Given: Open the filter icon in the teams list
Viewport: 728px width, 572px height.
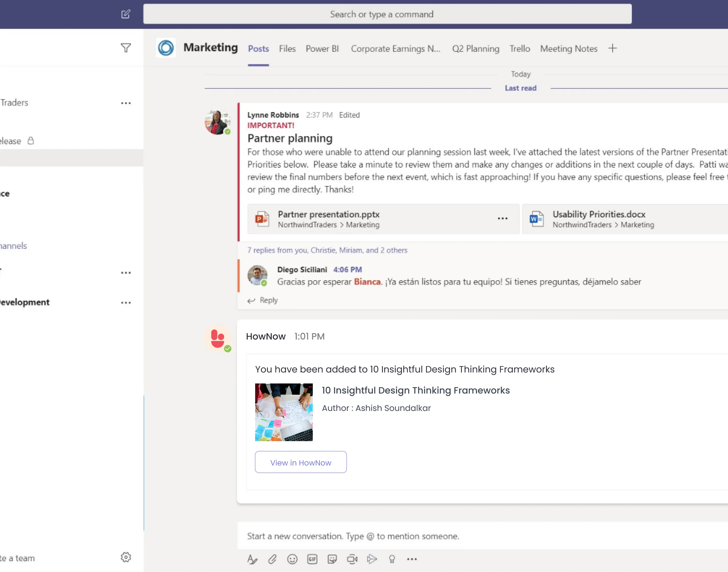Looking at the screenshot, I should [x=126, y=48].
